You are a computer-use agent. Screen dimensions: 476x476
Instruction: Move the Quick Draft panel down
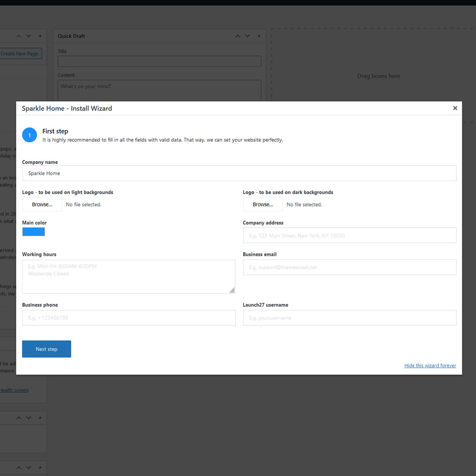247,36
